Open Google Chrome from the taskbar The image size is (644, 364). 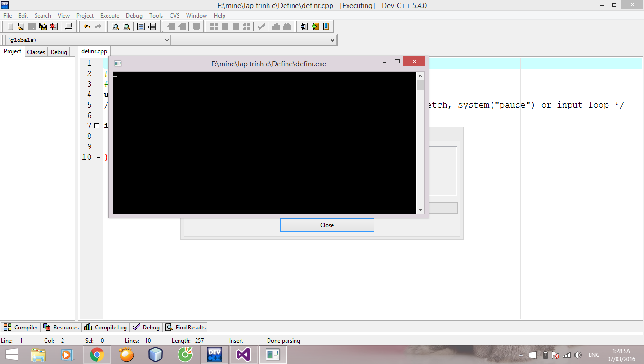click(x=97, y=355)
